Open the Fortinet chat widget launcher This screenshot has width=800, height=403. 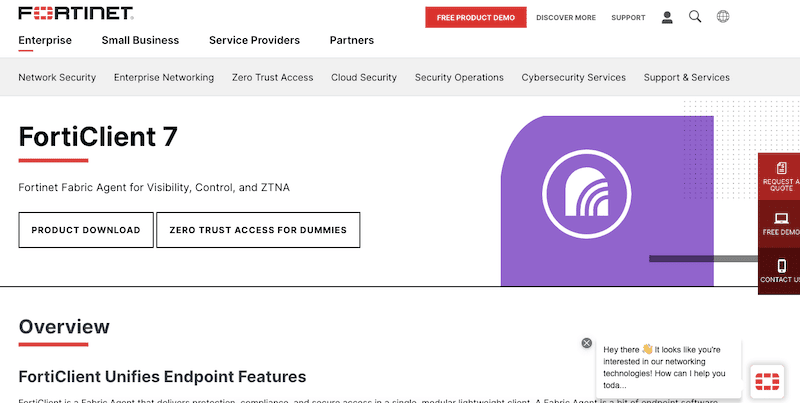pos(767,382)
